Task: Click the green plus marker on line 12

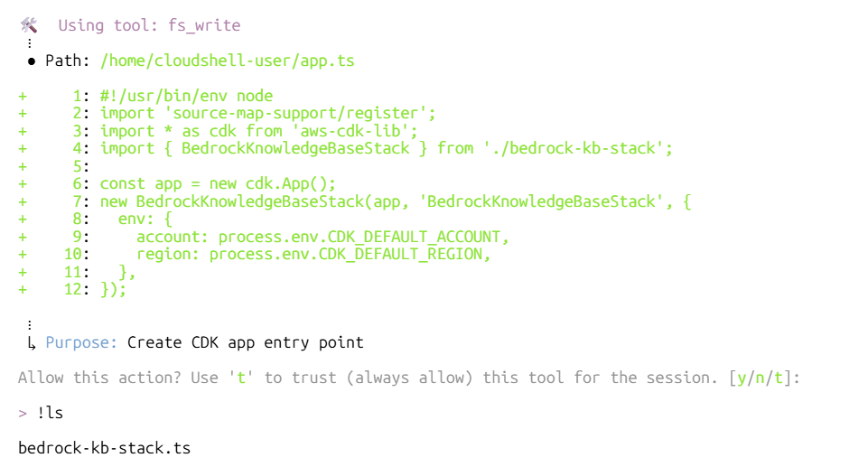Action: coord(22,289)
